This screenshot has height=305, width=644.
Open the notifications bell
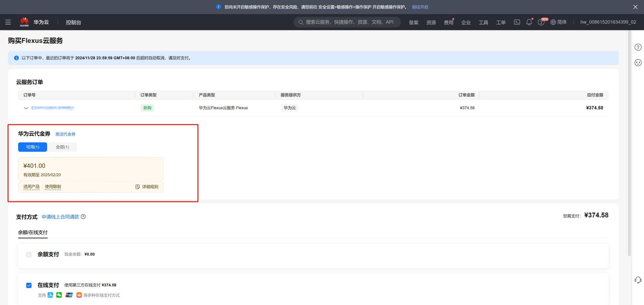coord(529,22)
